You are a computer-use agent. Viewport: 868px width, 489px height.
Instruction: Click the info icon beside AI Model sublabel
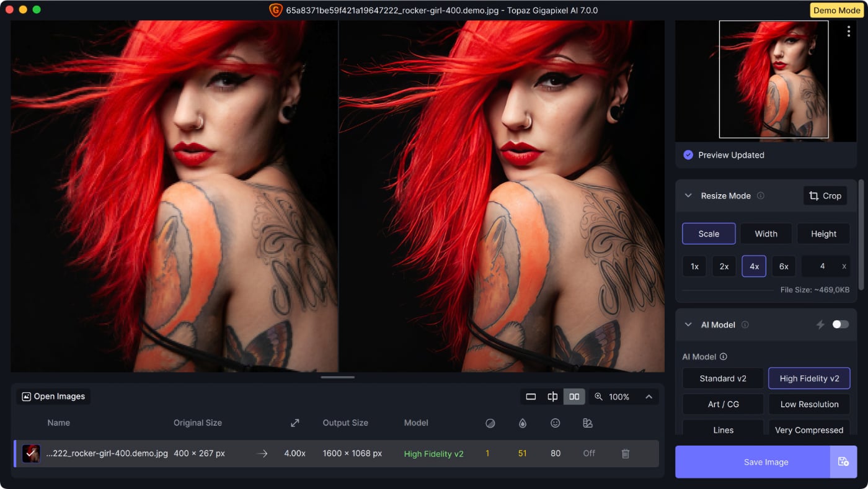click(x=724, y=357)
